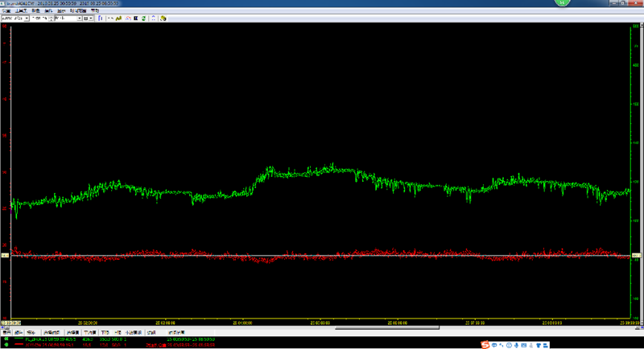Click the black pause-style toolbar icon
The height and width of the screenshot is (349, 644).
[136, 18]
